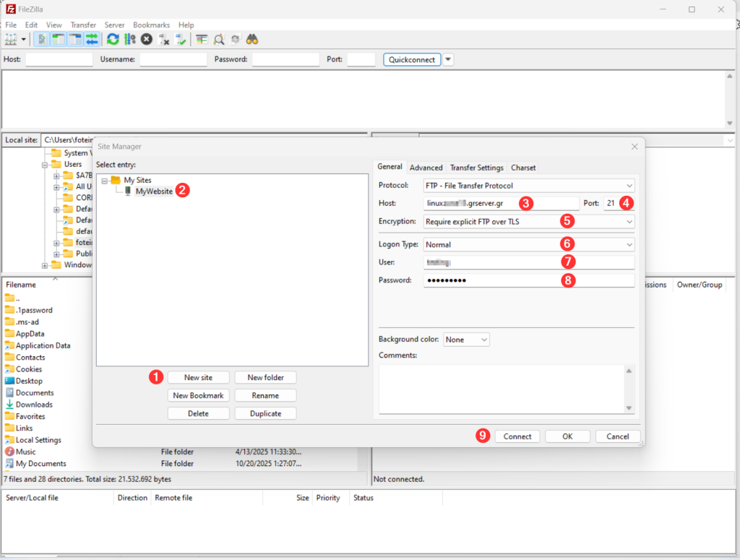Viewport: 740px width, 560px height.
Task: Open the Site Manager toolbar icon
Action: [11, 39]
